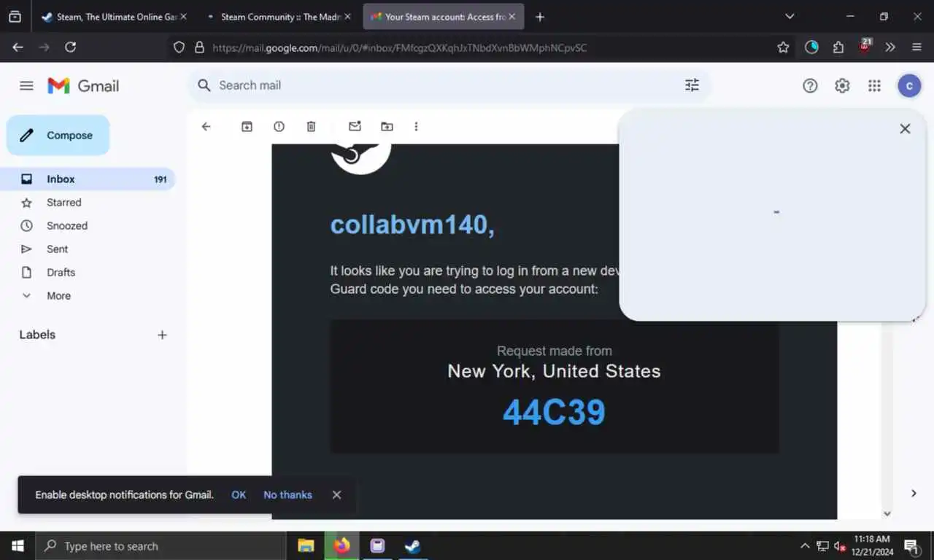Viewport: 934px width, 560px height.
Task: Open search options filter icon
Action: tap(692, 85)
